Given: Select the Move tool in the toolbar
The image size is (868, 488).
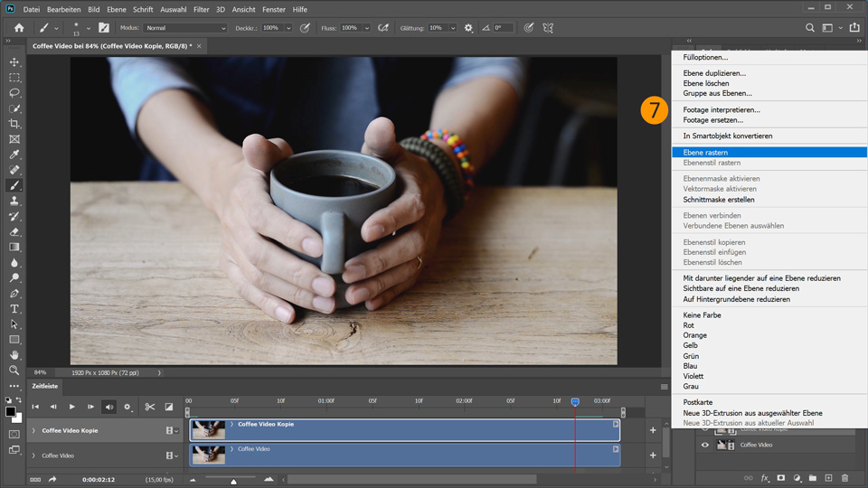Looking at the screenshot, I should pyautogui.click(x=14, y=62).
